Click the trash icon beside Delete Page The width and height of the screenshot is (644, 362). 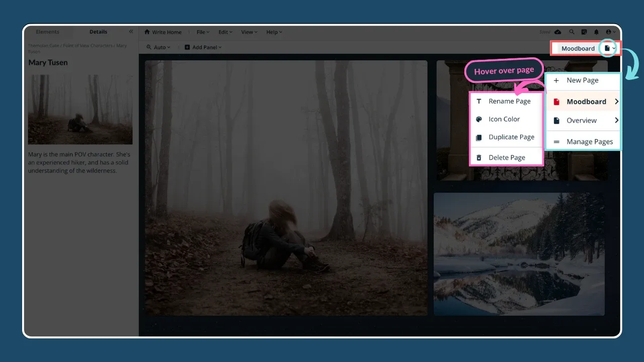coord(478,157)
